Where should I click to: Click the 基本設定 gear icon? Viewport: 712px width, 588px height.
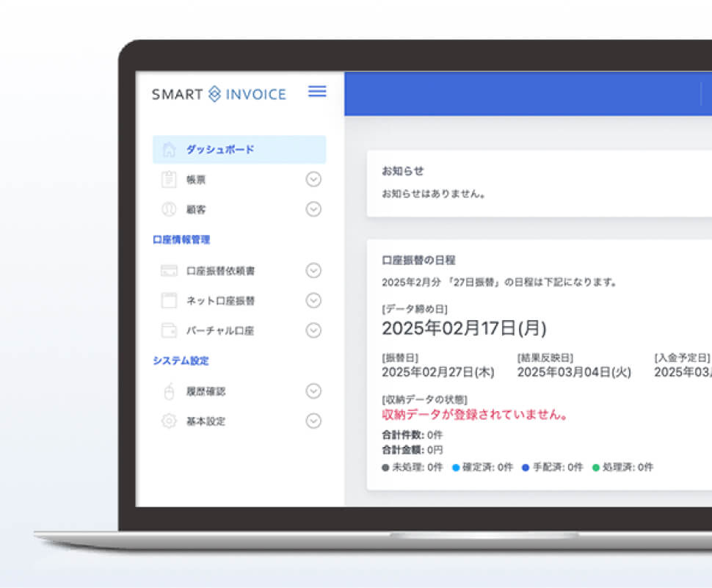169,421
